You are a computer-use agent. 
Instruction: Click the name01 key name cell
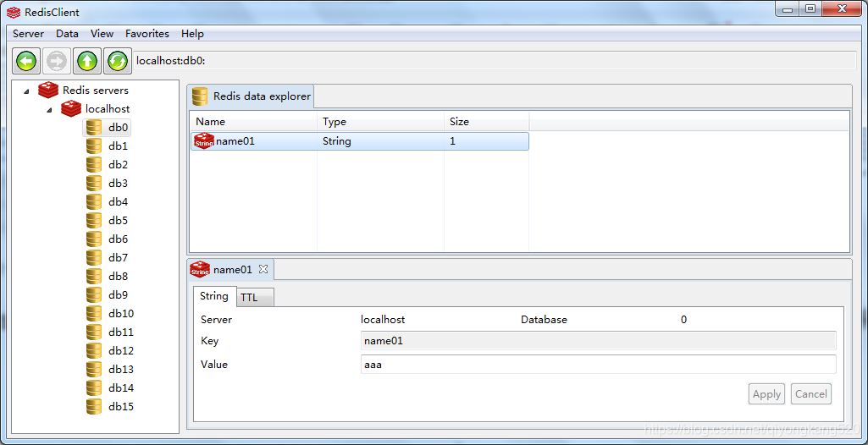point(235,141)
